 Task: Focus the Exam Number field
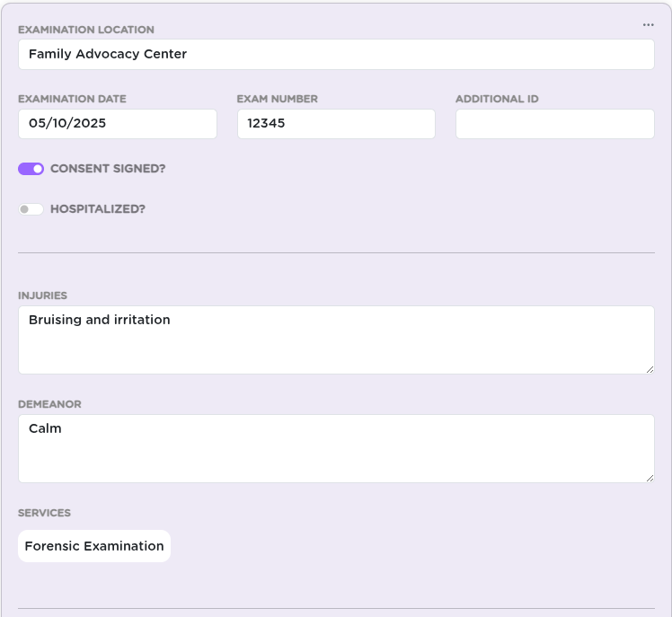[x=336, y=124]
